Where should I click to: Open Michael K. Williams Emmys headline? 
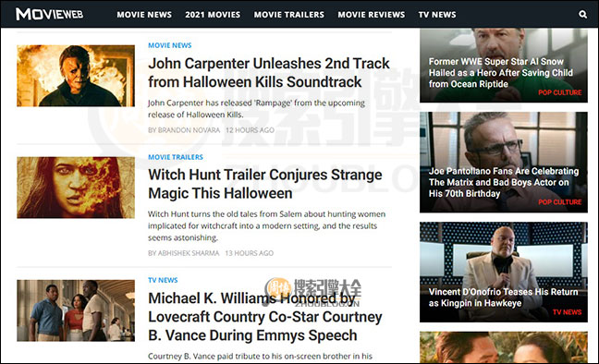click(265, 317)
